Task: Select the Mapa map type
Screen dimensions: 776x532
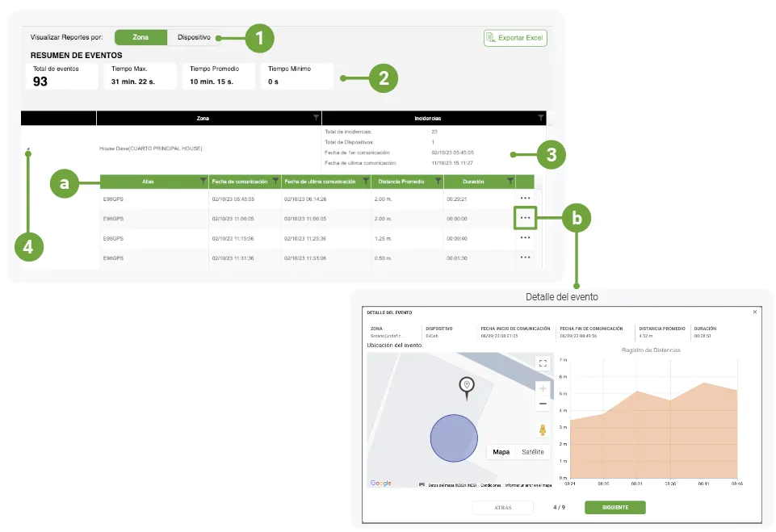Action: tap(501, 452)
